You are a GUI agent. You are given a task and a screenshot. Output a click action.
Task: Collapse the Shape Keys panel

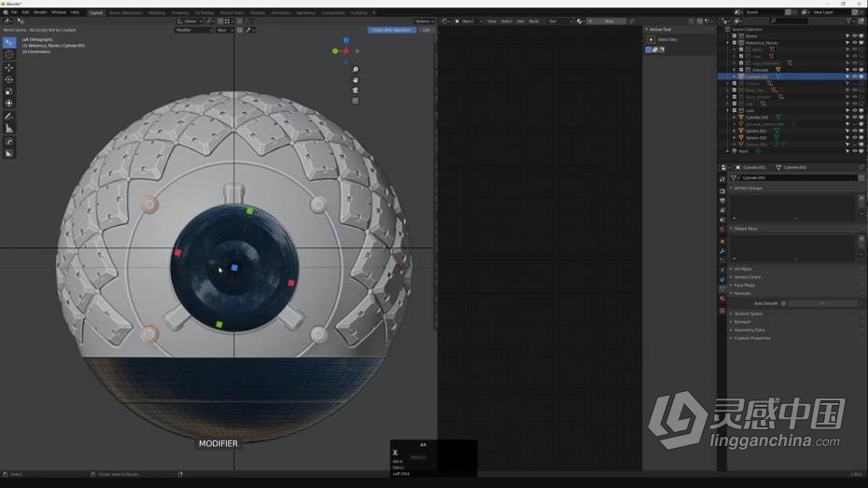[745, 229]
